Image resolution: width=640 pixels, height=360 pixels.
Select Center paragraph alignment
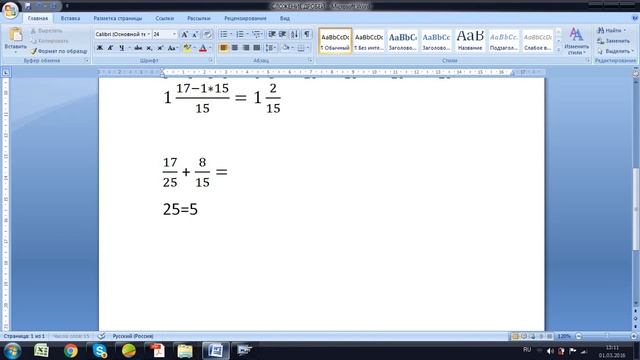click(x=235, y=48)
